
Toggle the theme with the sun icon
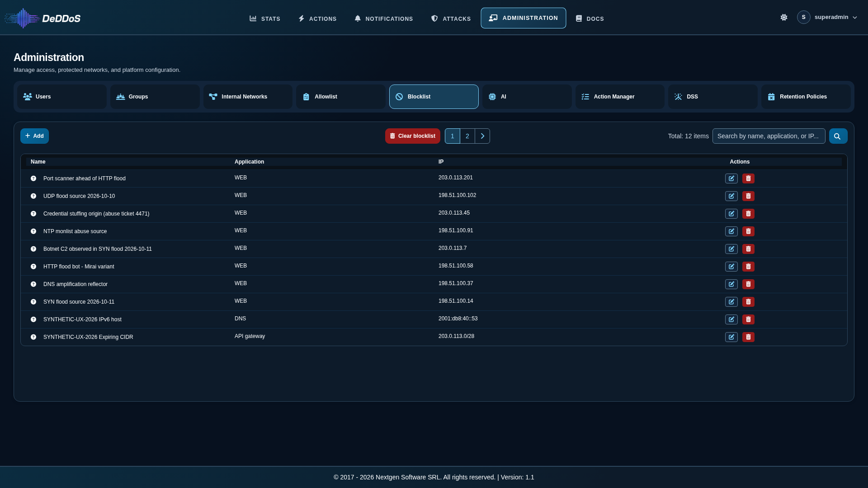[784, 17]
